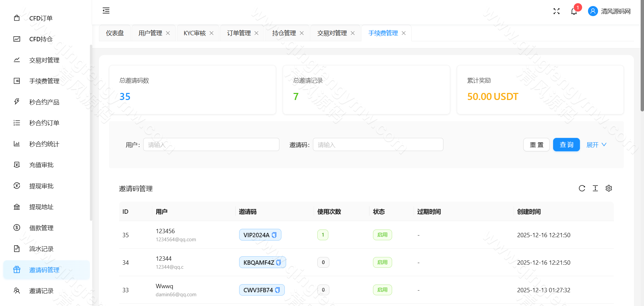Open 秒合约产品 from the sidebar
644x306 pixels.
44,102
